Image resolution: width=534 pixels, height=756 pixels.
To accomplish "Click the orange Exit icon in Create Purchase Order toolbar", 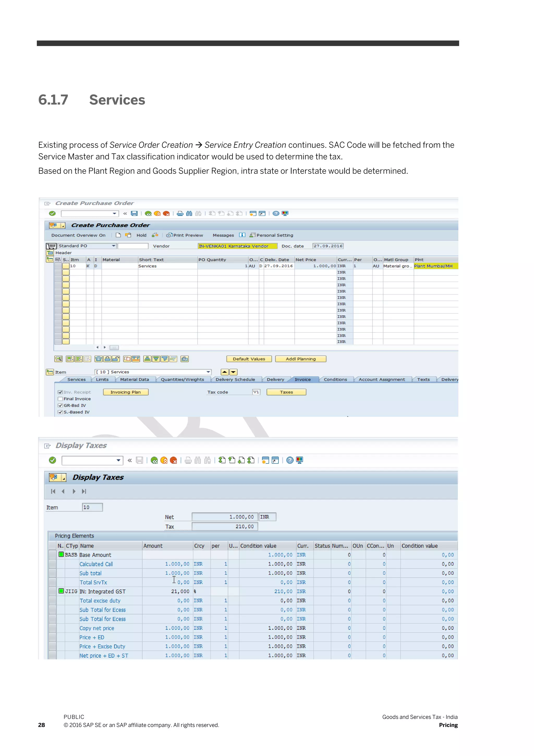I will point(157,213).
